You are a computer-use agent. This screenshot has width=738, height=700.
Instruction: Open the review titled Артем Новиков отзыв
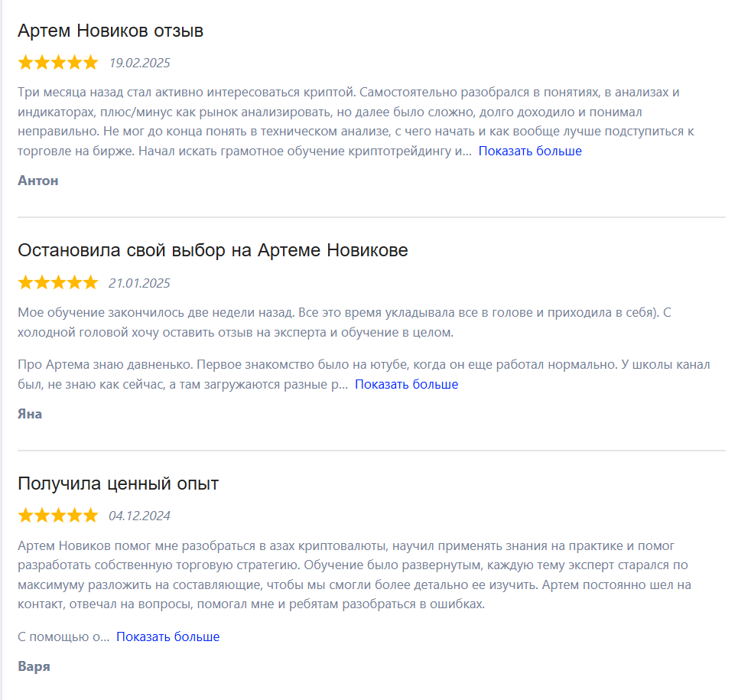(111, 31)
